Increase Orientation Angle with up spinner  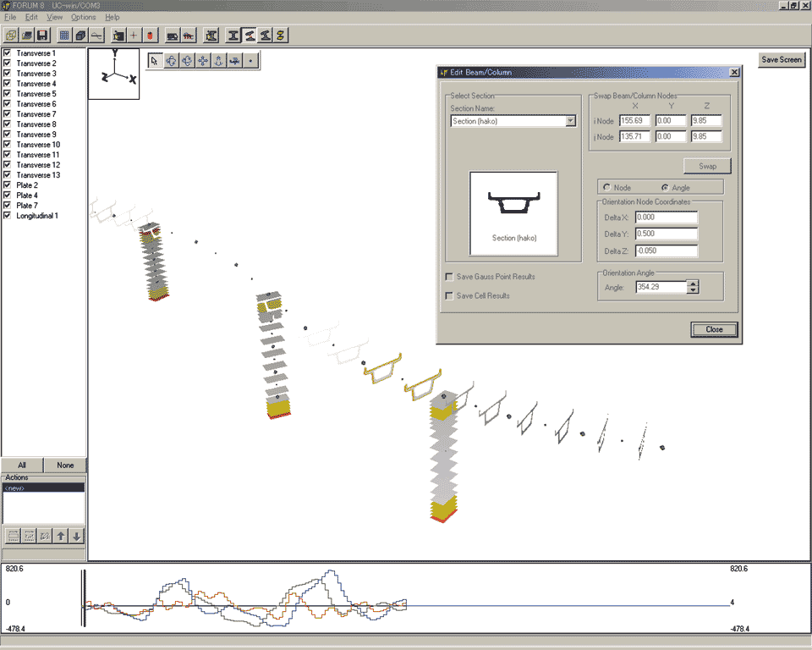click(693, 284)
